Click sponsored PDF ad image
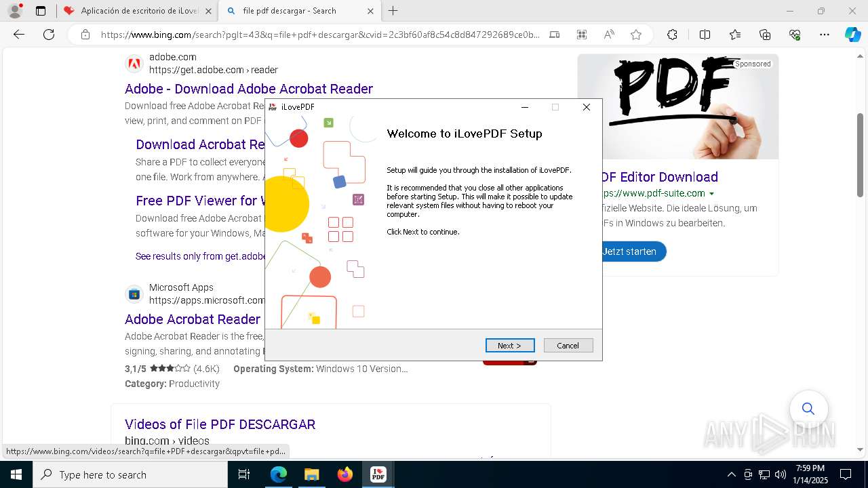The height and width of the screenshot is (488, 868). (x=678, y=106)
